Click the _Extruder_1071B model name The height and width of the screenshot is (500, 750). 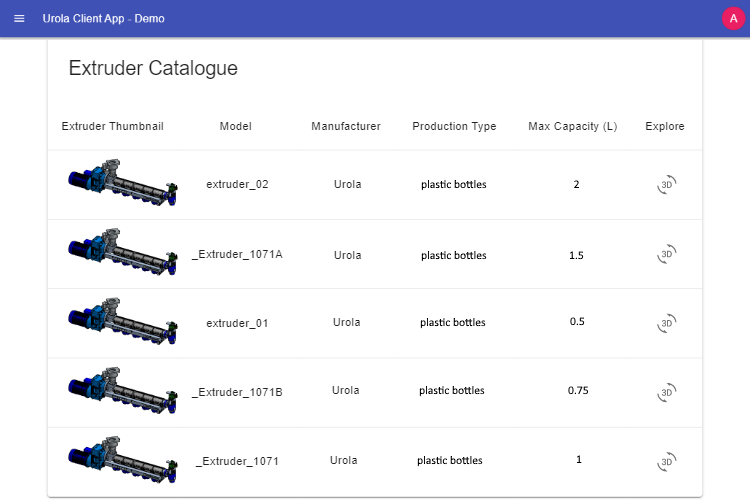pyautogui.click(x=237, y=392)
